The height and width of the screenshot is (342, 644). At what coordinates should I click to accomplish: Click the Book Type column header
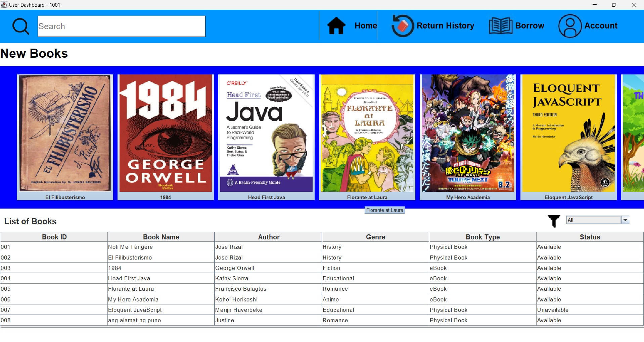[482, 237]
